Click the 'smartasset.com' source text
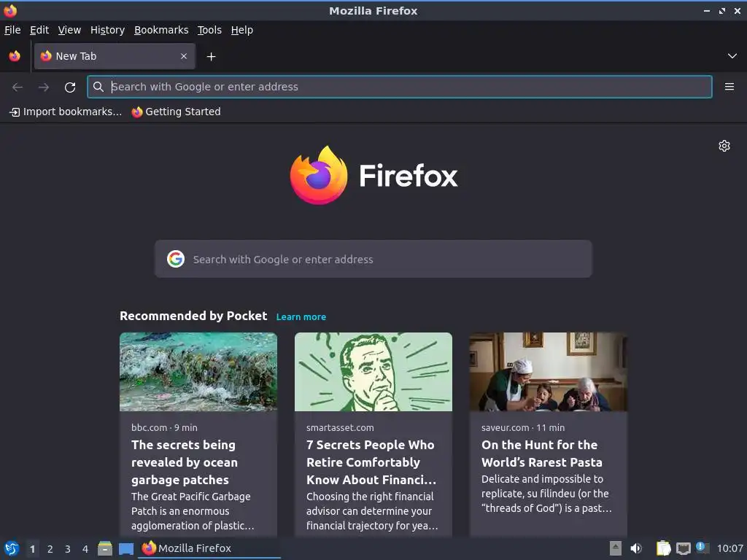 tap(340, 427)
